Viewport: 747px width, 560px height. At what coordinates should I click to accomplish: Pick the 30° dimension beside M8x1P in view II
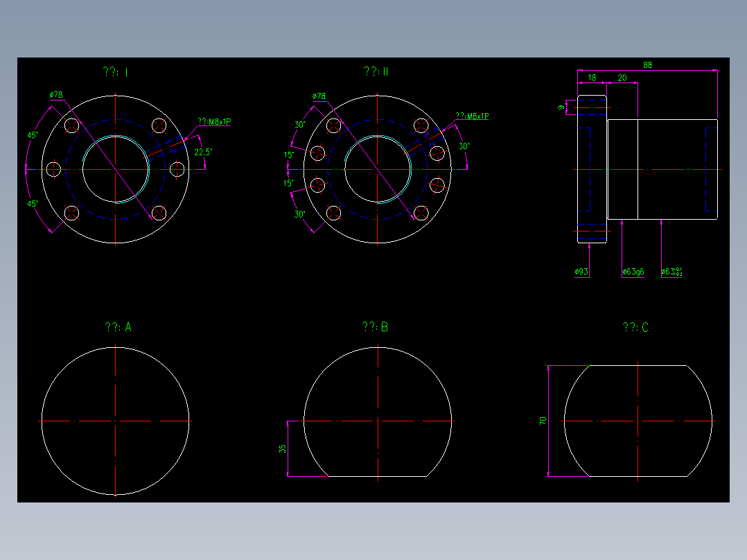[464, 146]
